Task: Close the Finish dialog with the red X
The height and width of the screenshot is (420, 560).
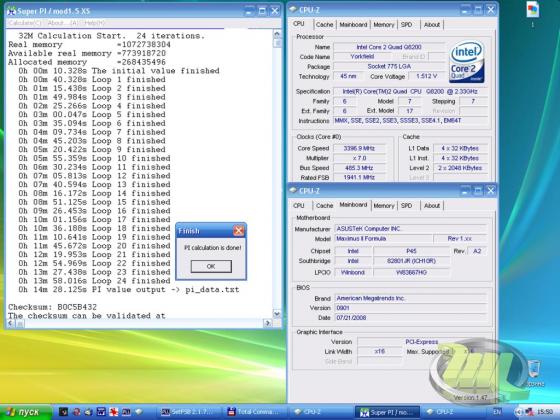Action: point(239,231)
